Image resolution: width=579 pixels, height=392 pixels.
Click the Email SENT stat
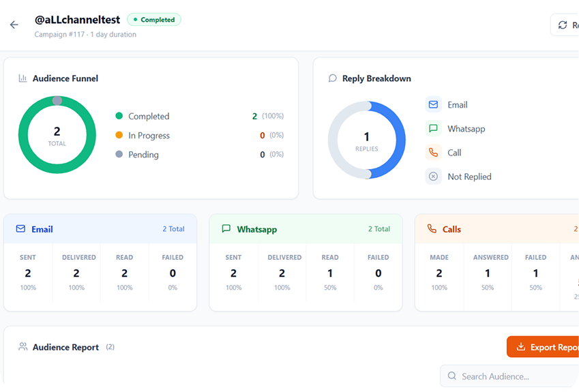pos(28,273)
